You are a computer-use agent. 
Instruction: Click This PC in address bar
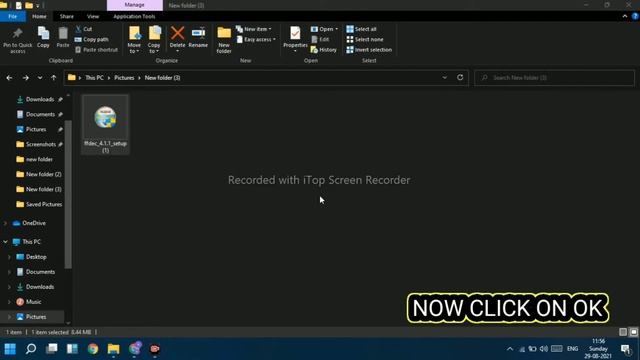point(94,78)
